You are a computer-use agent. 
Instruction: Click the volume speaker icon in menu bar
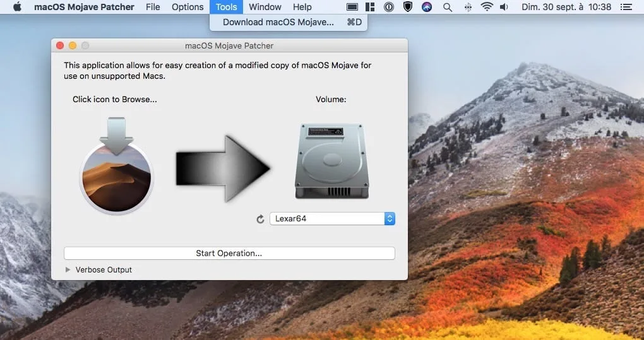click(504, 7)
